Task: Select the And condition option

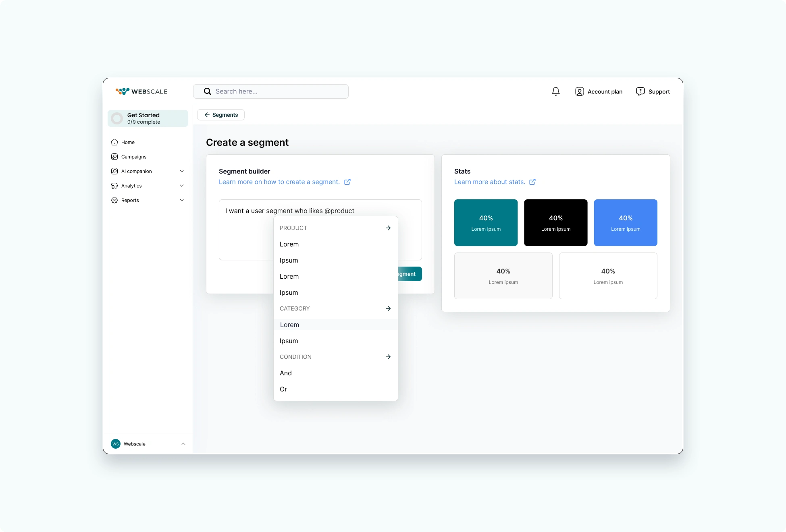Action: tap(286, 373)
